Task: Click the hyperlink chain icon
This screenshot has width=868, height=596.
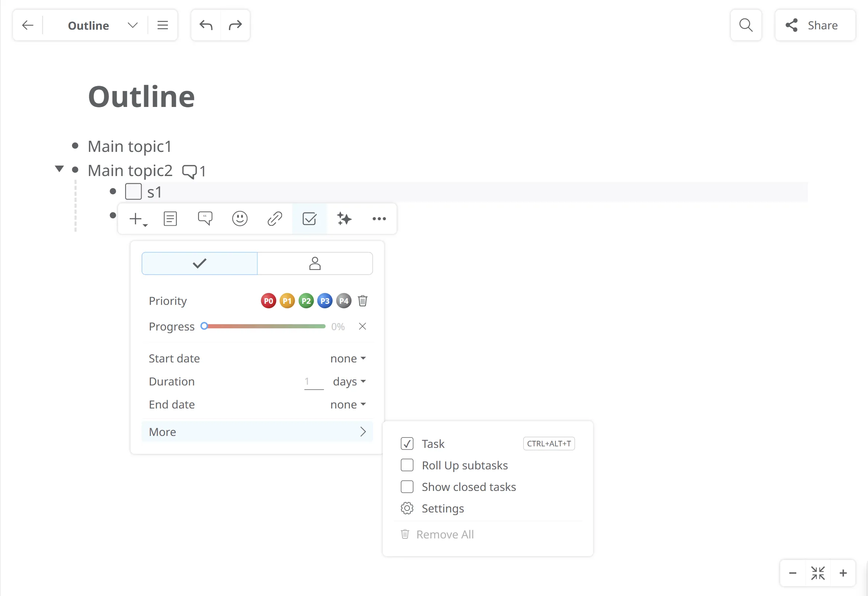Action: [274, 219]
